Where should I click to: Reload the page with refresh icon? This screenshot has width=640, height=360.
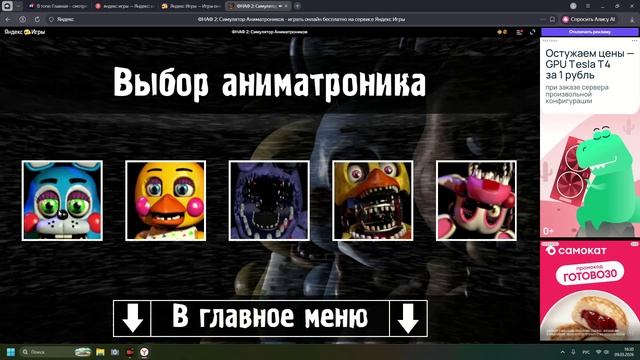[37, 19]
